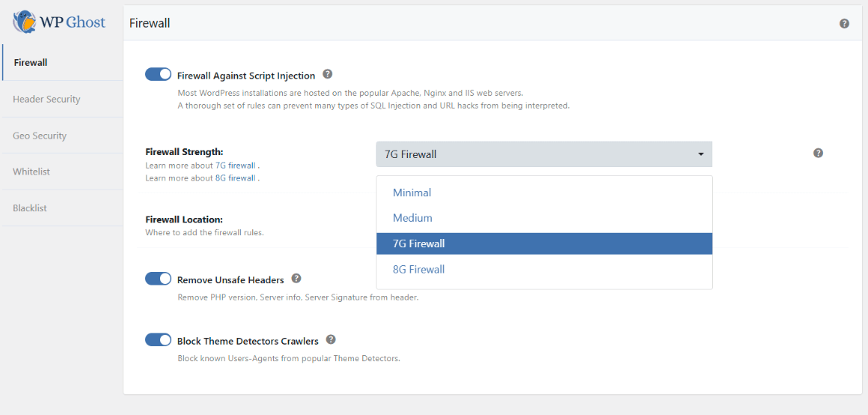Click help icon beside Firewall Against Script Injection
868x415 pixels.
[327, 75]
